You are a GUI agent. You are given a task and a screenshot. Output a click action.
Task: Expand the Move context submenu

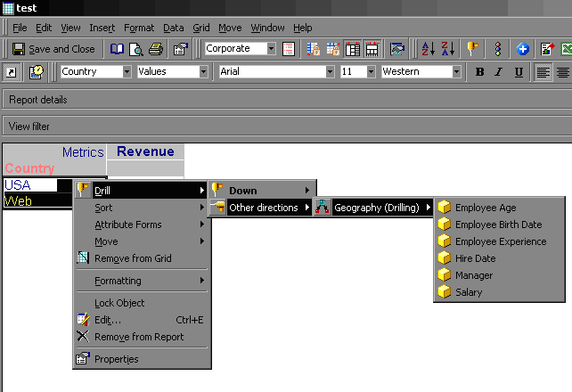point(142,241)
